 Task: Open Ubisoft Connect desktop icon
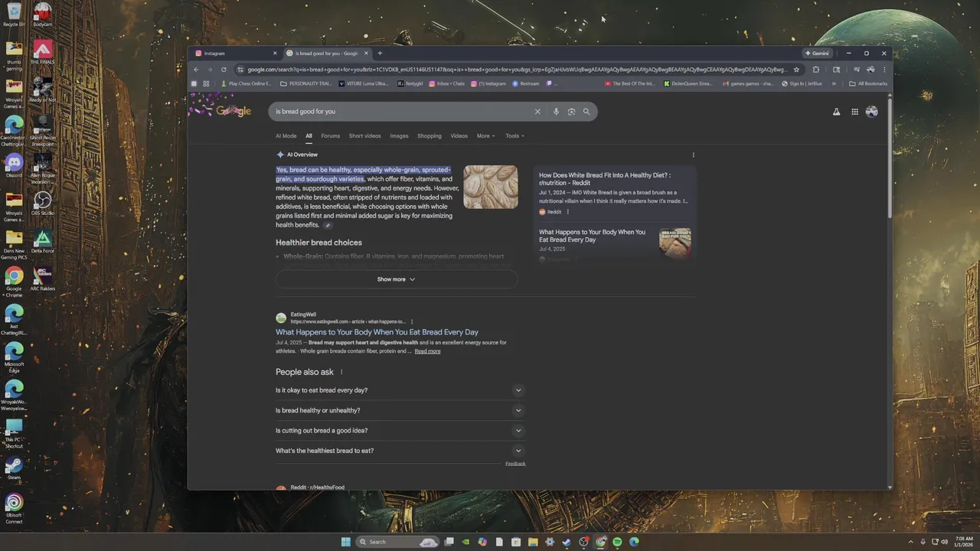click(14, 508)
